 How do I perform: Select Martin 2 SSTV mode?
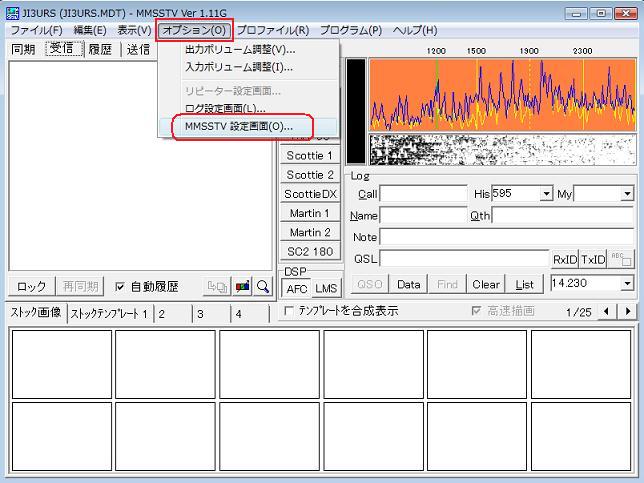(310, 232)
